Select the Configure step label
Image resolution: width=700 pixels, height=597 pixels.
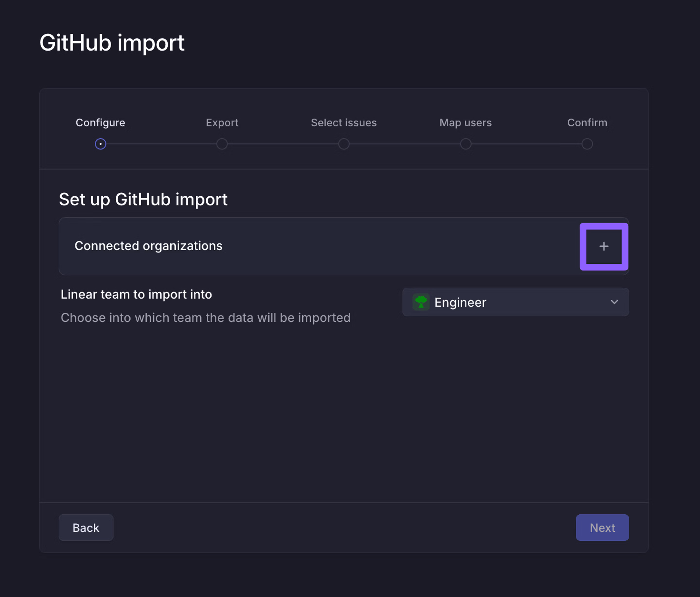[x=100, y=122]
